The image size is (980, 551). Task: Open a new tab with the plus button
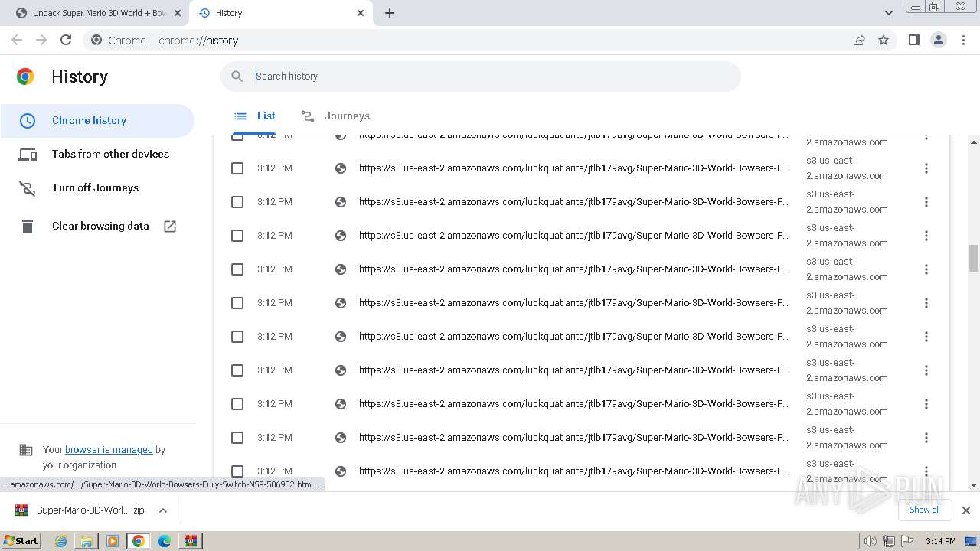390,13
